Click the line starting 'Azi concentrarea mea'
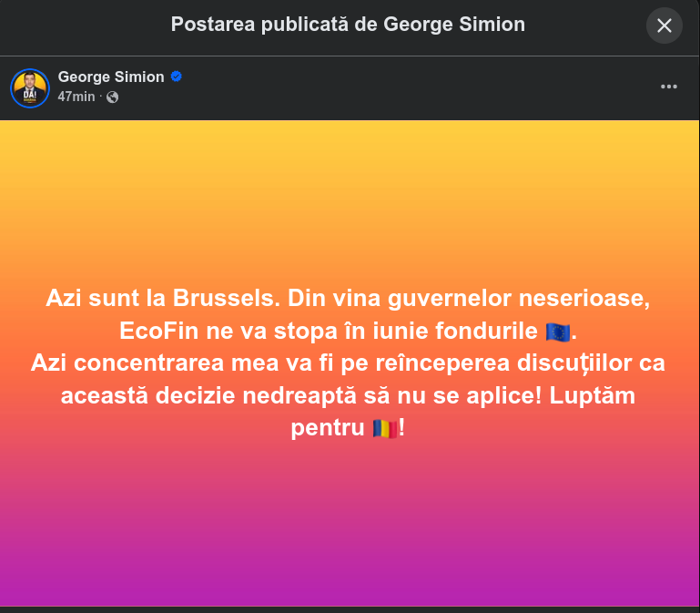The height and width of the screenshot is (613, 700). (349, 363)
